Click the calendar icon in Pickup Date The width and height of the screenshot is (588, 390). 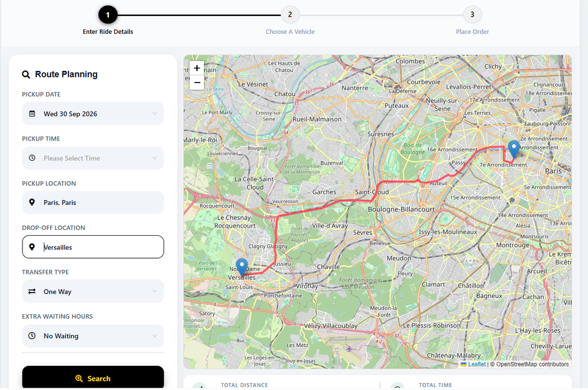pos(32,114)
